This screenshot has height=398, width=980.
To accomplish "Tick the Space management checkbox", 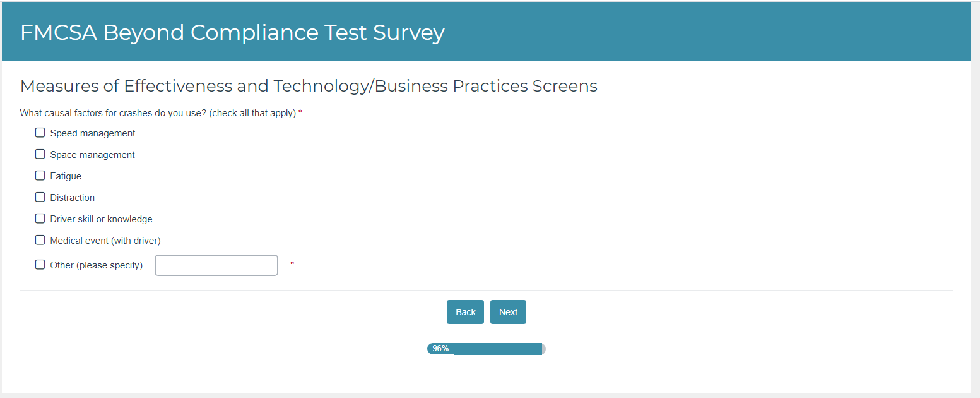I will pos(40,154).
